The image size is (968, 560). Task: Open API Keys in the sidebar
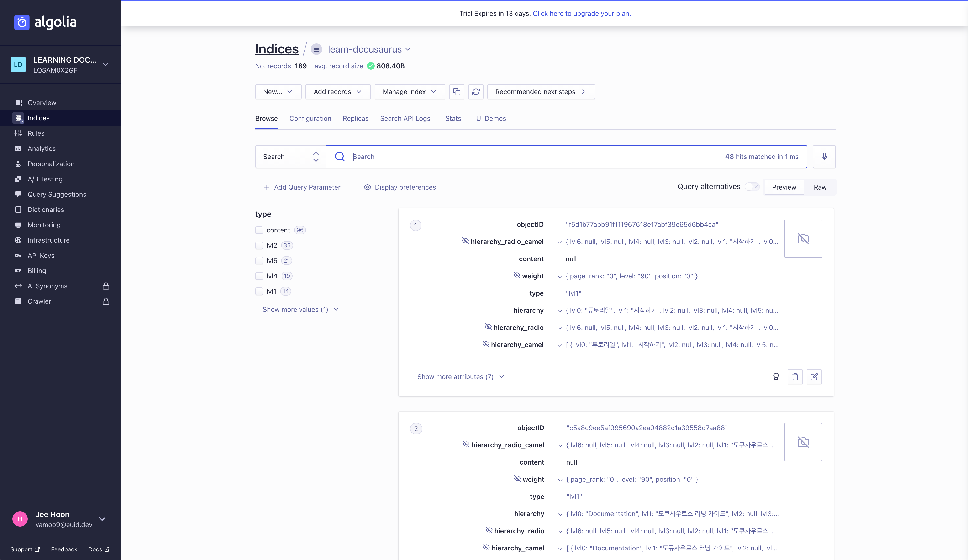(x=41, y=255)
